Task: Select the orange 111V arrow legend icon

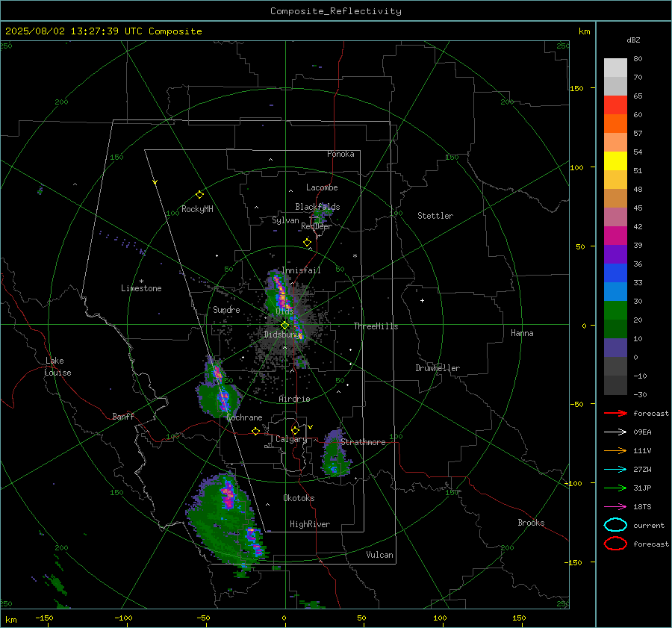Action: (615, 450)
